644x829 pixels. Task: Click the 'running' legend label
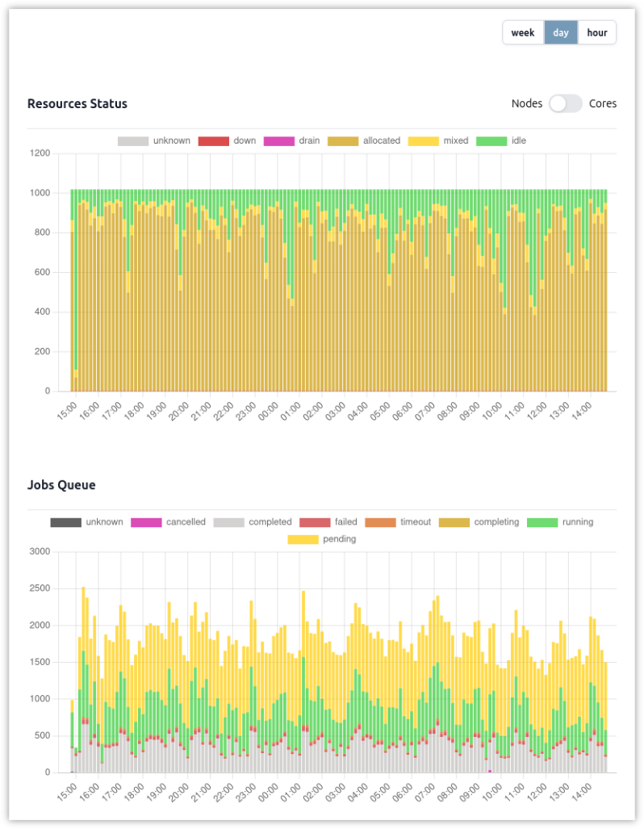click(578, 521)
